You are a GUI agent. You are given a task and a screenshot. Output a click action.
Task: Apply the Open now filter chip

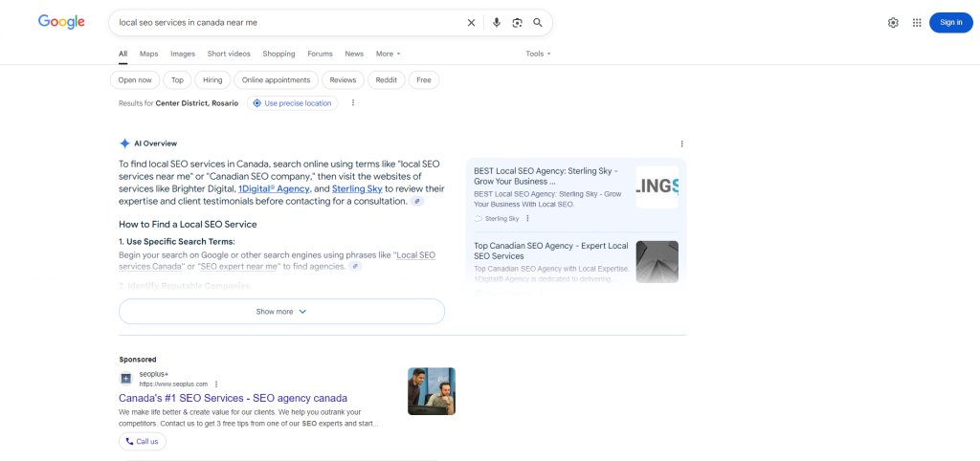[135, 80]
